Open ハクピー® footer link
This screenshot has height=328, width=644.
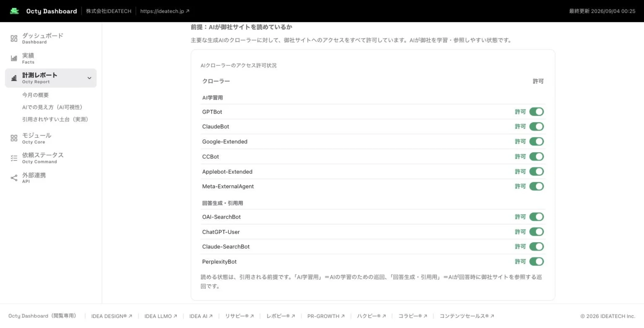[371, 316]
